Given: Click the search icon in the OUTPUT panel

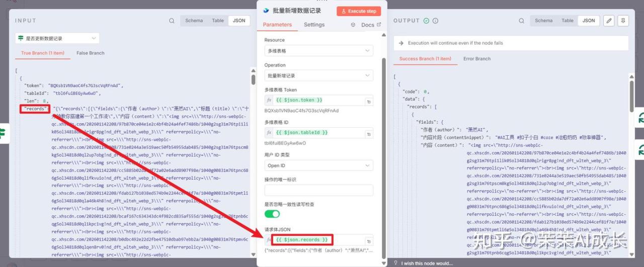Looking at the screenshot, I should pyautogui.click(x=522, y=21).
